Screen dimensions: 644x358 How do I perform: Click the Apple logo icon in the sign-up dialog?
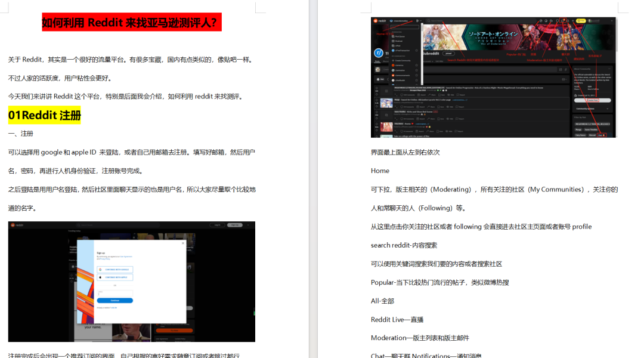(100, 277)
